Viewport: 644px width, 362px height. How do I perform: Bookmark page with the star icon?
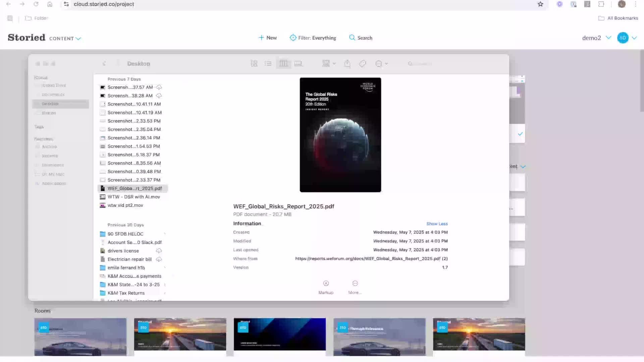[540, 4]
